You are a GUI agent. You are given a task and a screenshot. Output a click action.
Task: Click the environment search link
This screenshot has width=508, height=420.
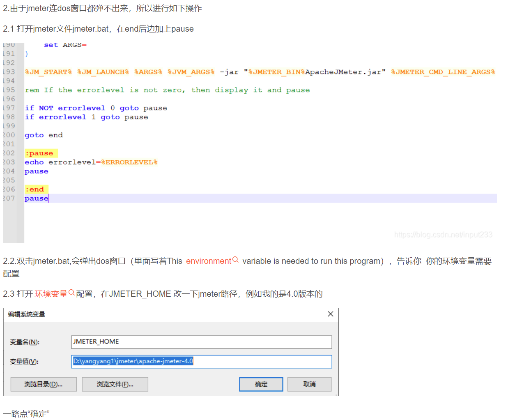(209, 261)
